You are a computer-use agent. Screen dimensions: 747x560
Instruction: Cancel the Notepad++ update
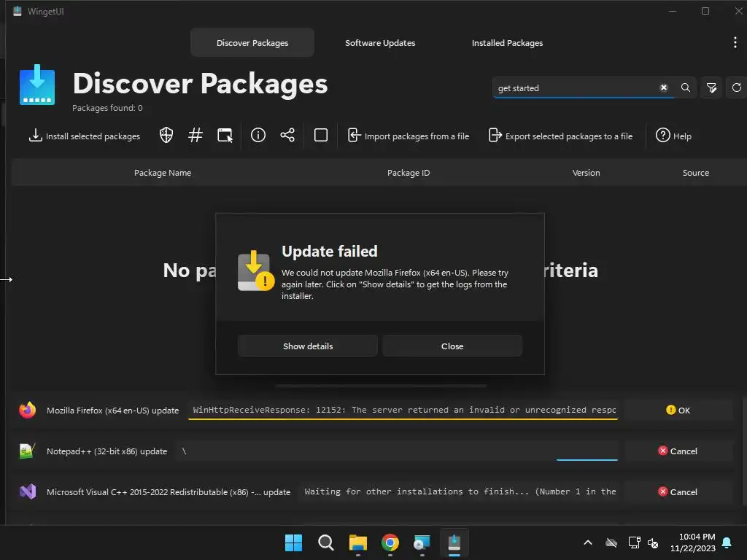pyautogui.click(x=678, y=451)
